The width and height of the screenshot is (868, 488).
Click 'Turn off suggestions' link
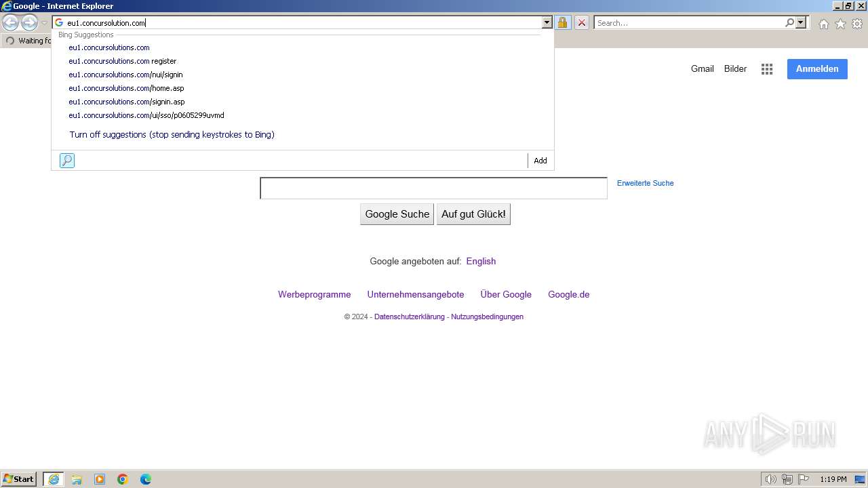(x=172, y=135)
